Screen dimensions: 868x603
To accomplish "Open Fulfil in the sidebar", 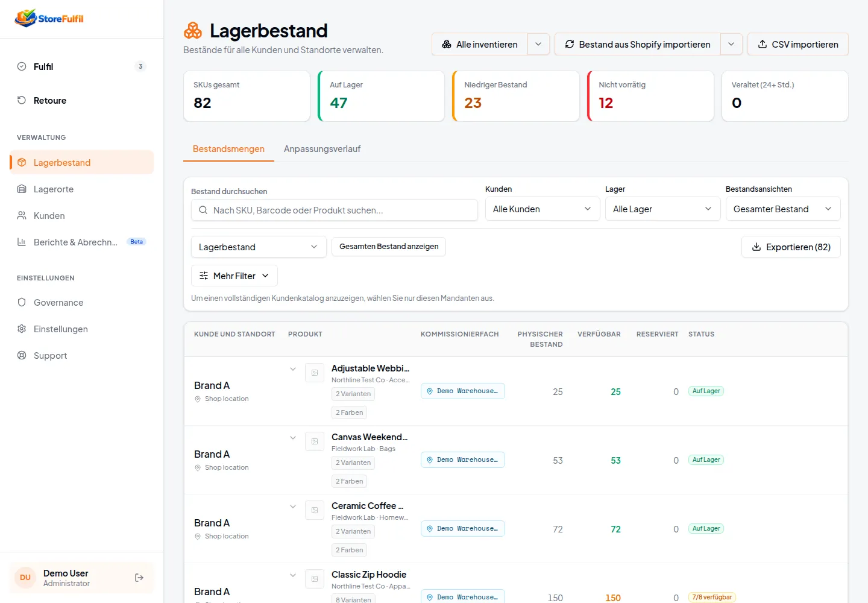I will [81, 66].
